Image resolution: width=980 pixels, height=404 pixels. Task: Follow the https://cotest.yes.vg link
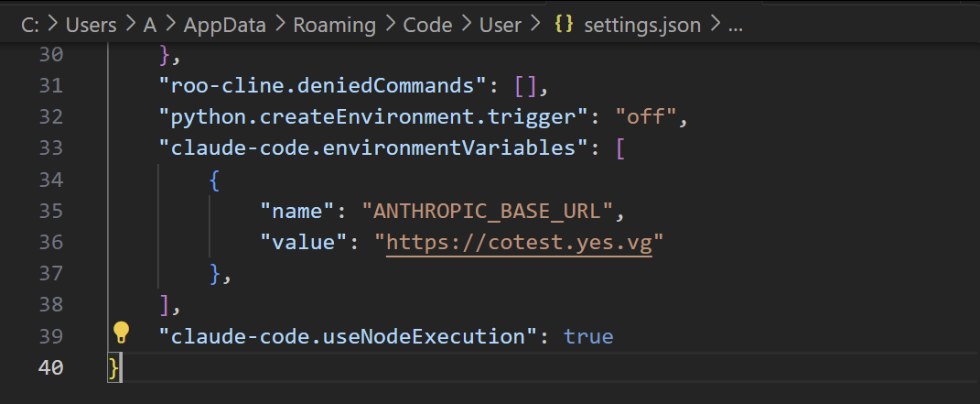pos(519,242)
